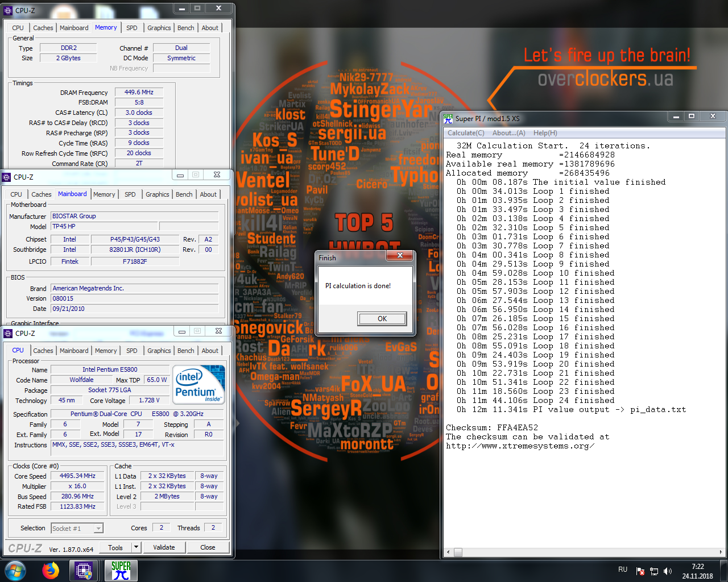Open the Help(H) menu in Super PI
This screenshot has height=582, width=728.
click(545, 133)
